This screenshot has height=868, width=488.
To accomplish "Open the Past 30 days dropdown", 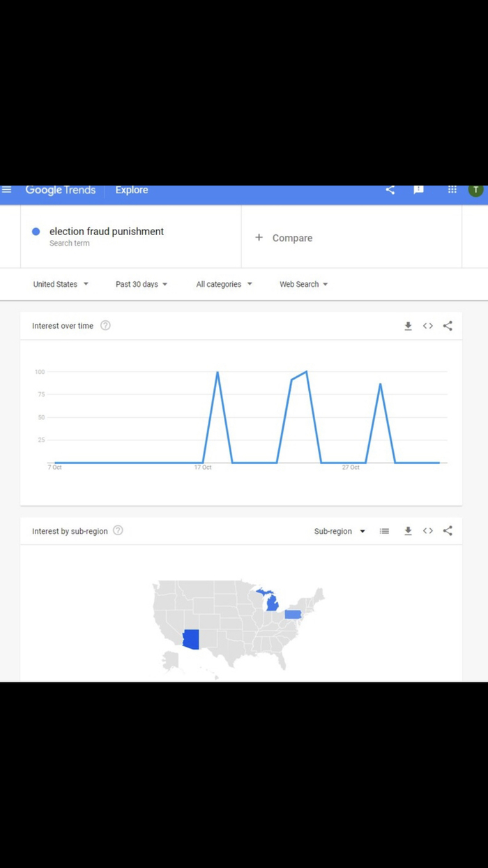I will [142, 284].
